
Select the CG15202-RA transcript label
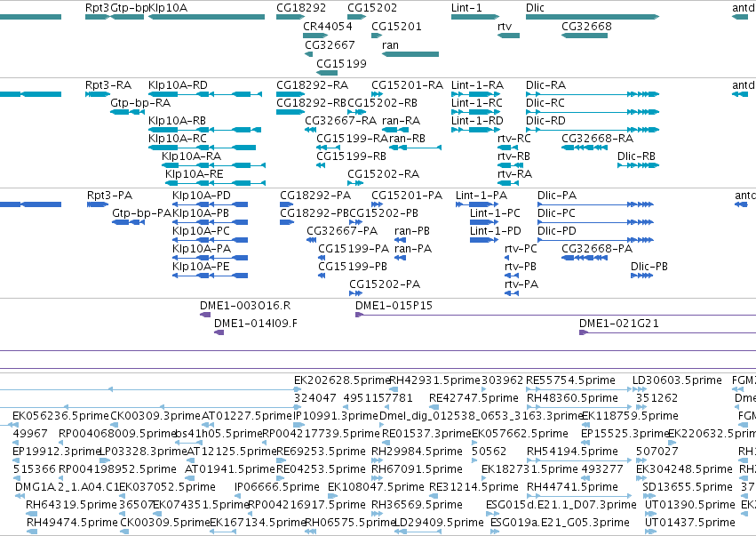[x=383, y=174]
